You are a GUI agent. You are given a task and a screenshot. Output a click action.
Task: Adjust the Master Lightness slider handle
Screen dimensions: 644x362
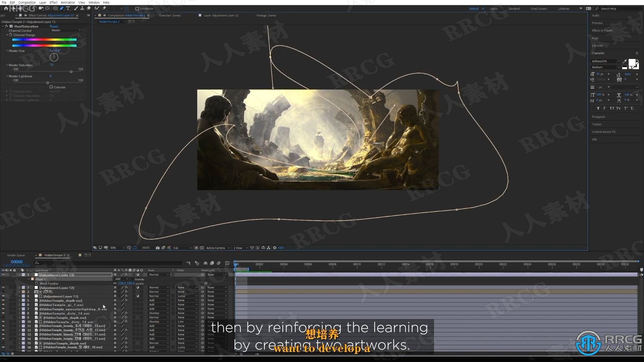(48, 83)
